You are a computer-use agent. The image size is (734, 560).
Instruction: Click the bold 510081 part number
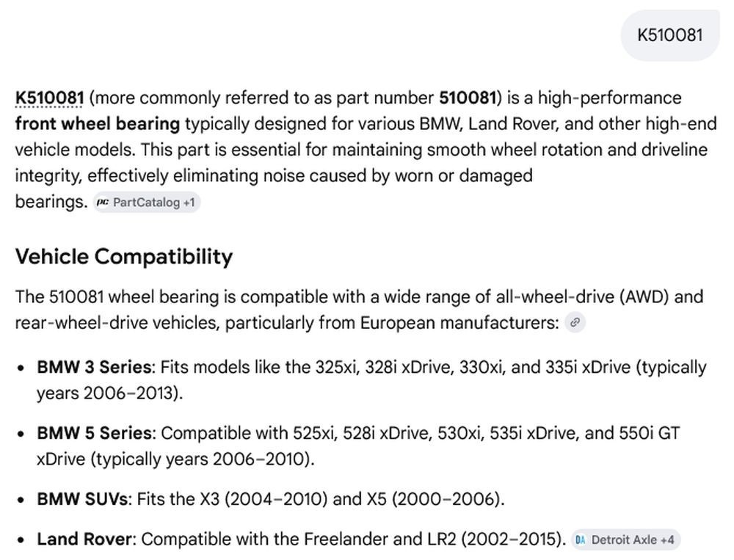pos(467,98)
